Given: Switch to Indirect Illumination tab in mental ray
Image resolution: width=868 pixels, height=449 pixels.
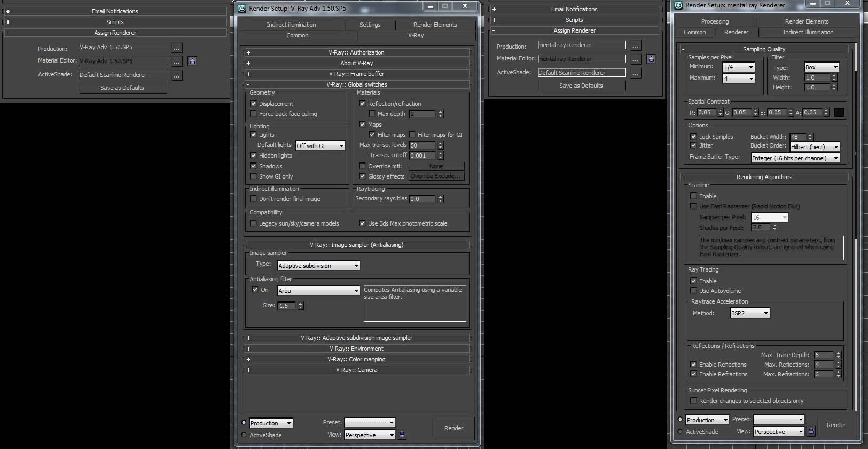Looking at the screenshot, I should point(808,32).
